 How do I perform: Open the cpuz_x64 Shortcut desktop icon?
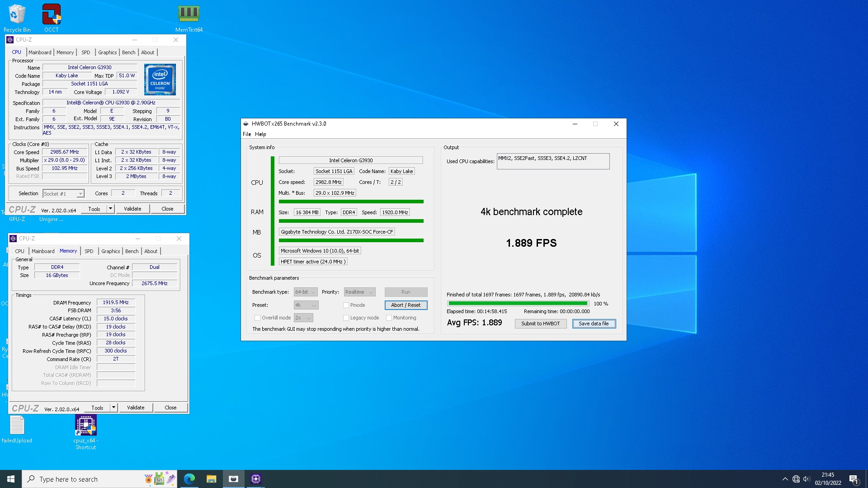click(85, 432)
